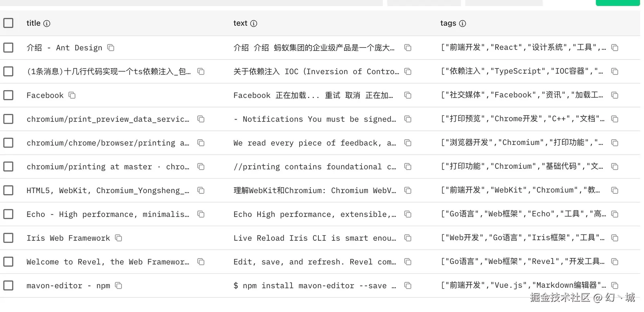Select the chromium/chrome/browser/printing row
Screen dimensions: 644x312
pyautogui.click(x=8, y=143)
